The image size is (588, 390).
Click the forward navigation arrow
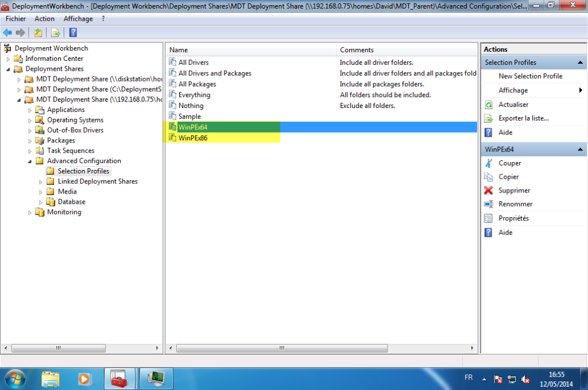[x=20, y=33]
